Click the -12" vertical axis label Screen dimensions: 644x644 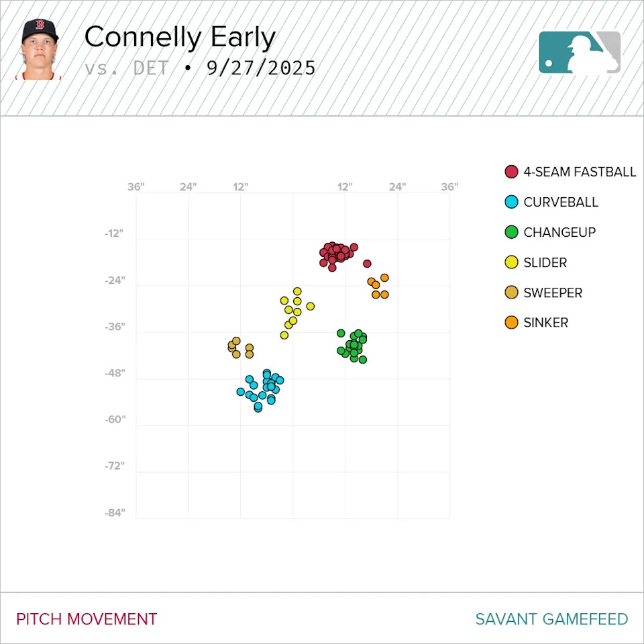[114, 233]
